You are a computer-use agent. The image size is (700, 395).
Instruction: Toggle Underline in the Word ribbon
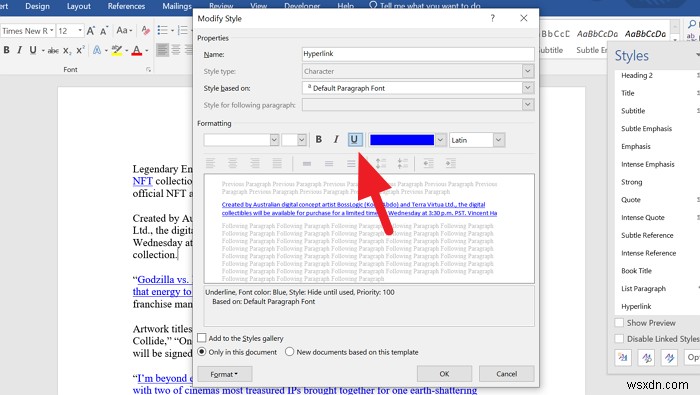point(33,50)
